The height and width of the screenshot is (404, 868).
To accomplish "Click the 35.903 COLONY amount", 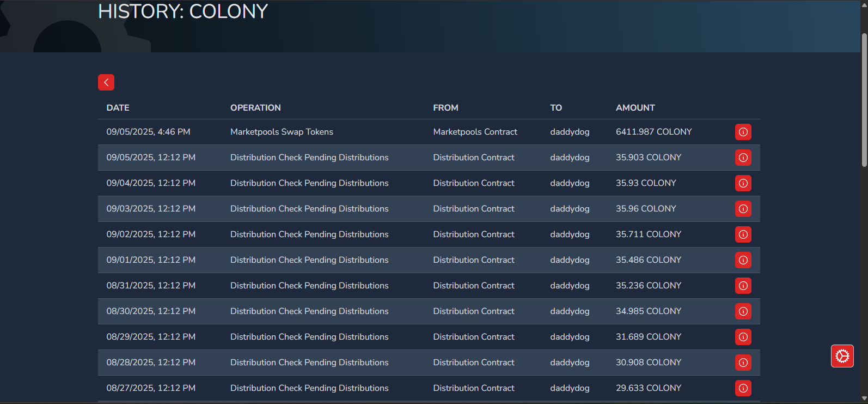I will click(x=649, y=158).
